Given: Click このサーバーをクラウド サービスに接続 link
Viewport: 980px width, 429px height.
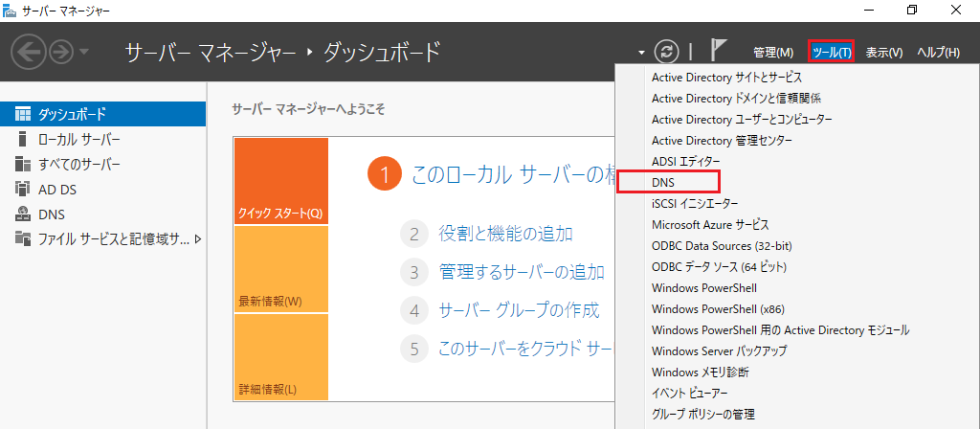Looking at the screenshot, I should [x=527, y=349].
